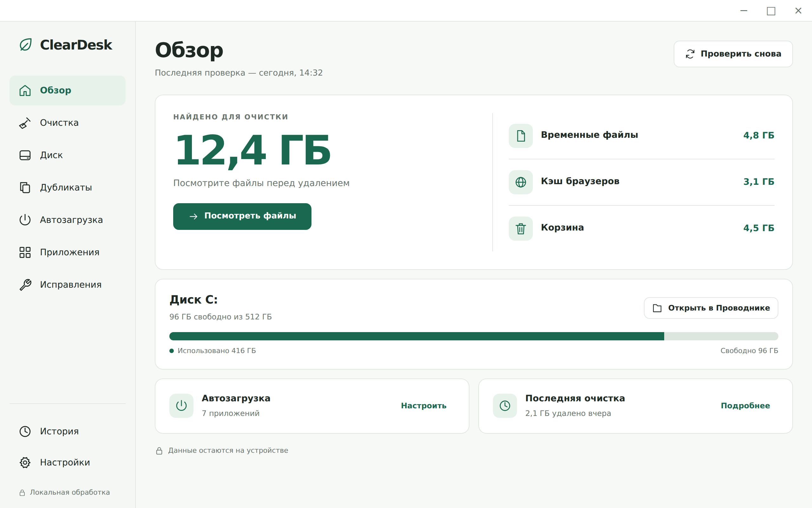Click the 7 приложений text
The width and height of the screenshot is (812, 508).
click(231, 414)
